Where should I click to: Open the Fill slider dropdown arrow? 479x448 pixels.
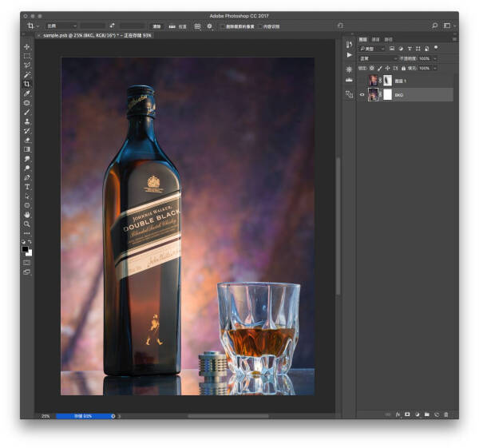tap(435, 68)
